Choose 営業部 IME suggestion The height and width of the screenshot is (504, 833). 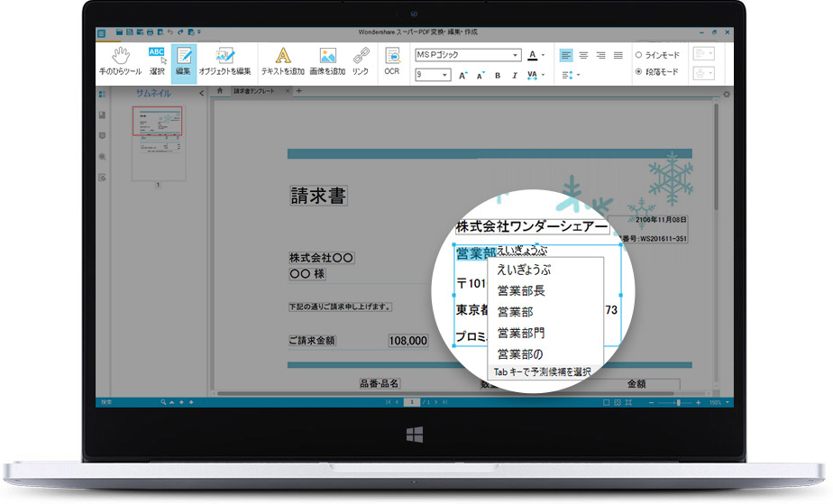point(516,312)
